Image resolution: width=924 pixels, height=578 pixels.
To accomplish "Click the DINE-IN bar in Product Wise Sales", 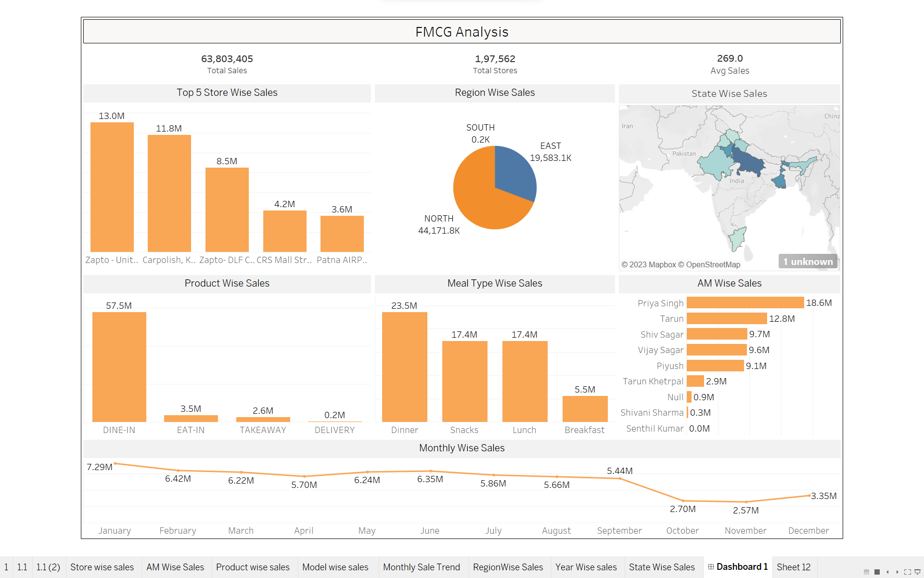I will point(119,366).
